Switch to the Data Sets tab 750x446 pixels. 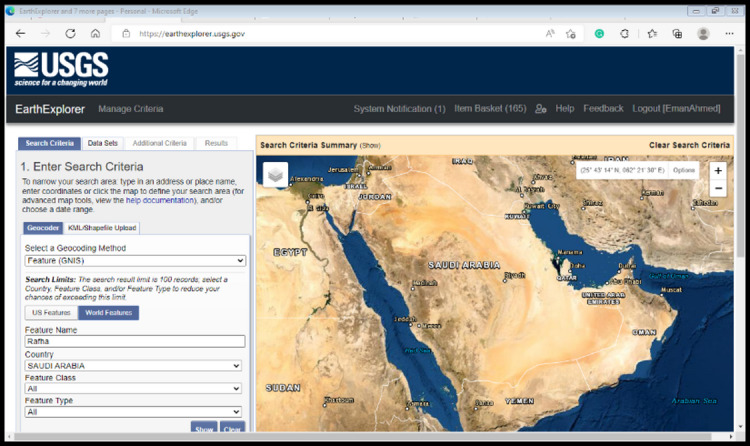tap(103, 143)
